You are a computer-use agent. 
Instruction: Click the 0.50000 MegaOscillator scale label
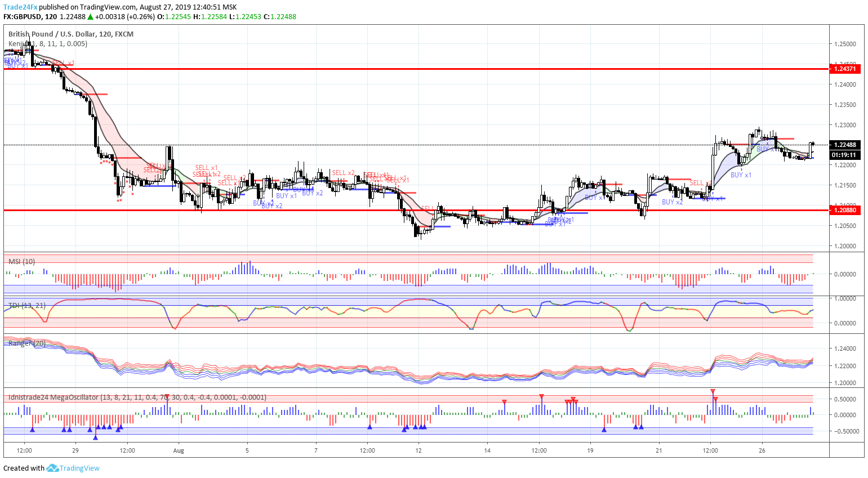pyautogui.click(x=845, y=399)
